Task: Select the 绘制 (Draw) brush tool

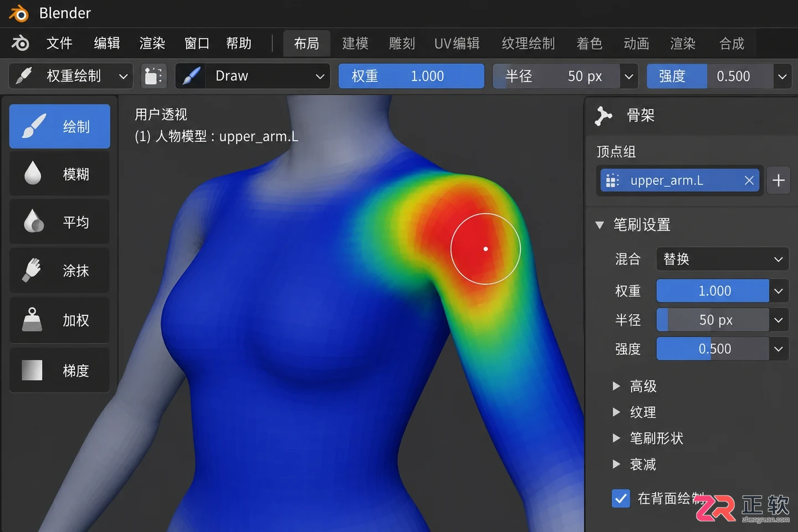Action: tap(60, 126)
